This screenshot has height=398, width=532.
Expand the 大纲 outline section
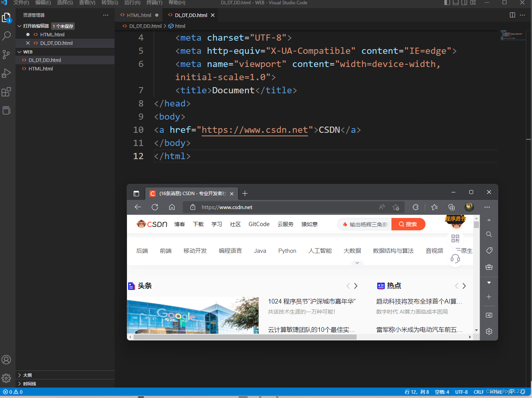click(x=19, y=375)
